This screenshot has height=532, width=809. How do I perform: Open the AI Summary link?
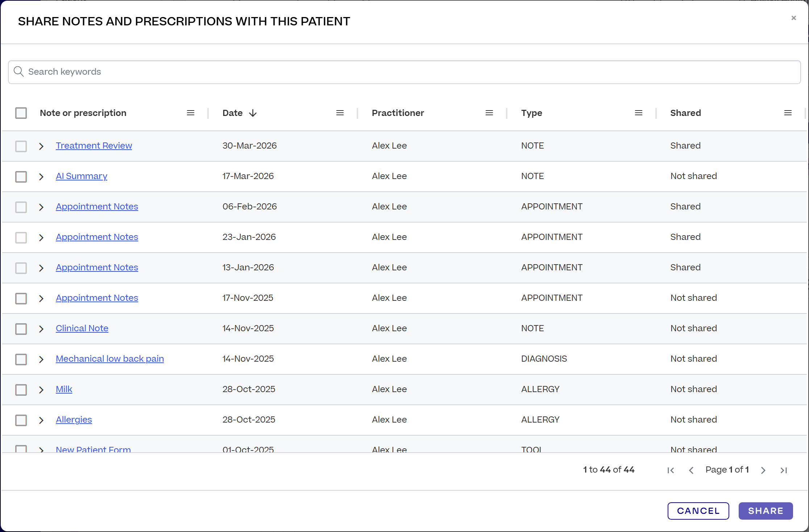[x=82, y=176]
